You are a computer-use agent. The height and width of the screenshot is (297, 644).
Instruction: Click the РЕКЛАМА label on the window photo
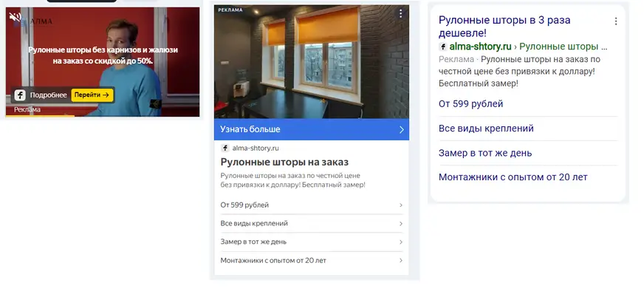(230, 10)
